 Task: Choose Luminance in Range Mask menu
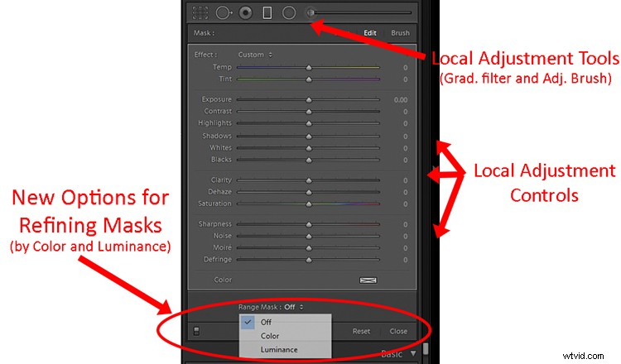pos(285,350)
